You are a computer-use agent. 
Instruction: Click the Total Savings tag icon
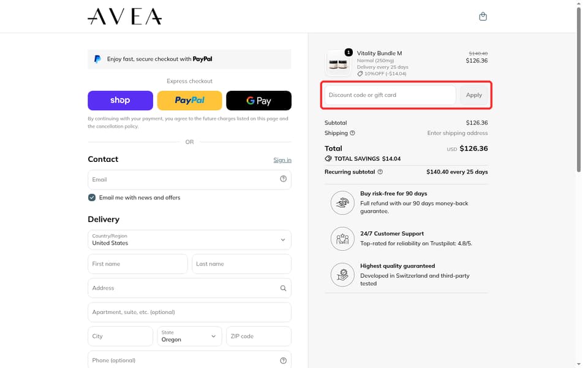click(x=328, y=158)
